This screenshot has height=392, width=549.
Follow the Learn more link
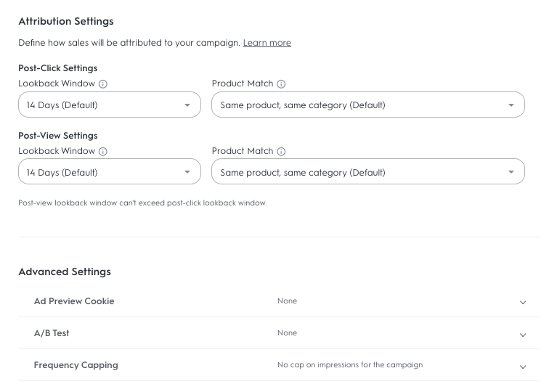(x=267, y=43)
